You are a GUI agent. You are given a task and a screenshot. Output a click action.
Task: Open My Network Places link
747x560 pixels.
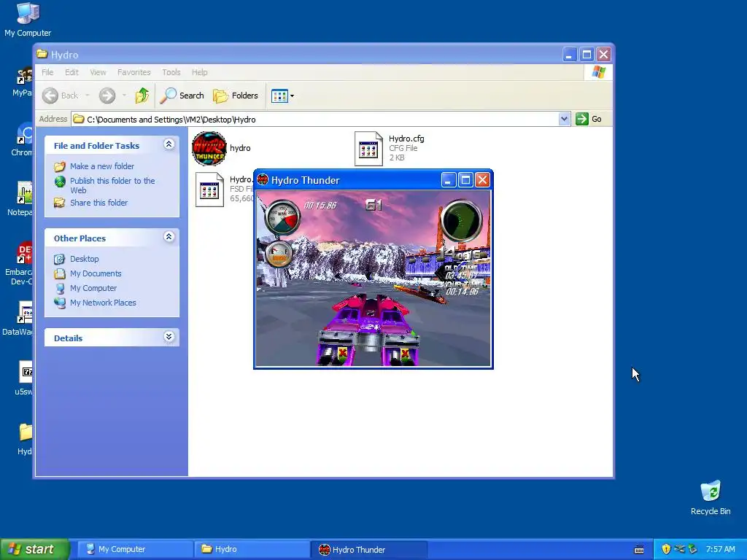[103, 303]
